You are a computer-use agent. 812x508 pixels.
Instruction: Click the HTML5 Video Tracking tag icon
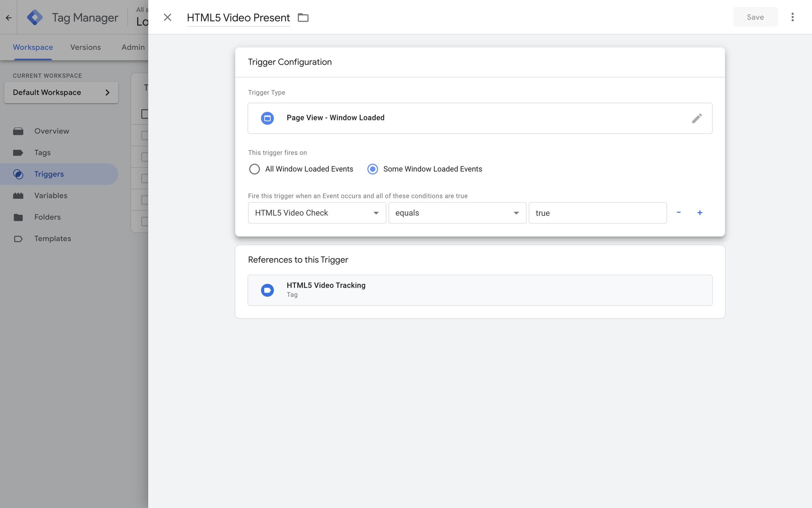tap(267, 290)
